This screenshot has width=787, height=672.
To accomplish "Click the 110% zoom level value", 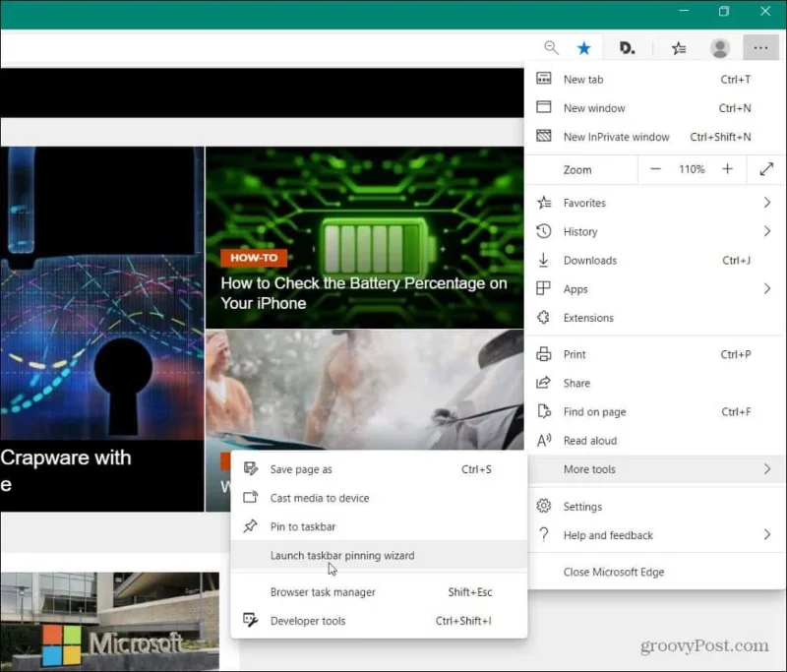I will [692, 169].
